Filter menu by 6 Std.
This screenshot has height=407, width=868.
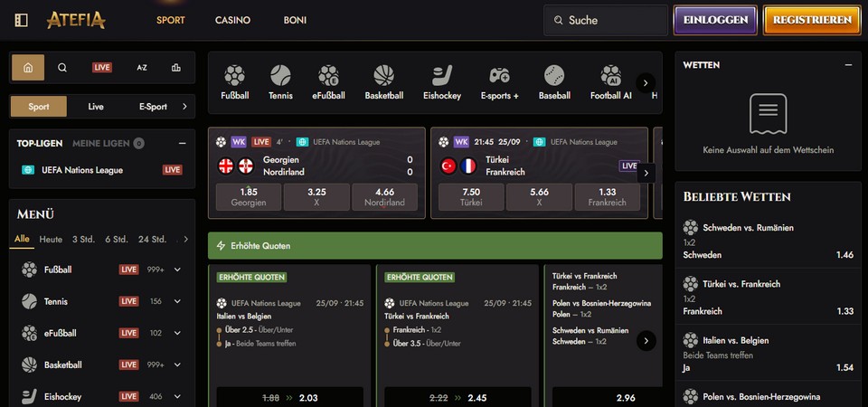[117, 239]
